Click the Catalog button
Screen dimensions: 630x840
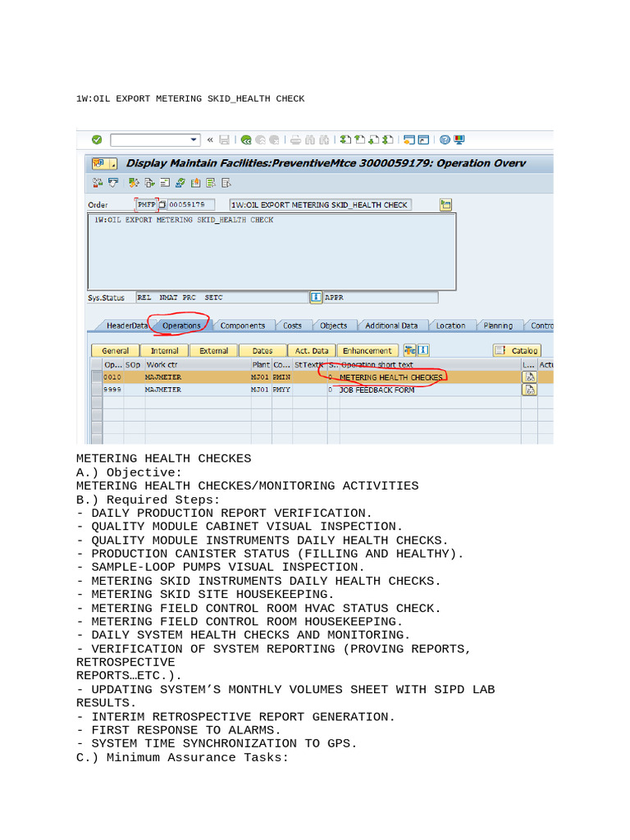pyautogui.click(x=517, y=350)
